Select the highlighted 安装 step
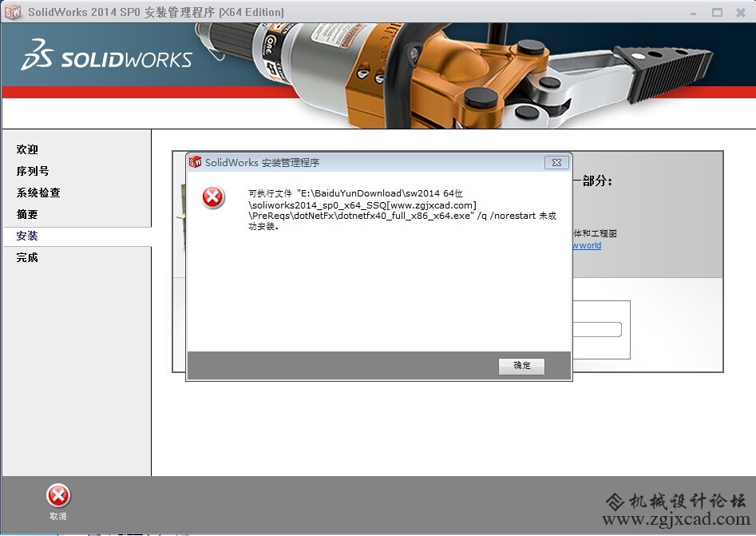756x536 pixels. pyautogui.click(x=77, y=236)
